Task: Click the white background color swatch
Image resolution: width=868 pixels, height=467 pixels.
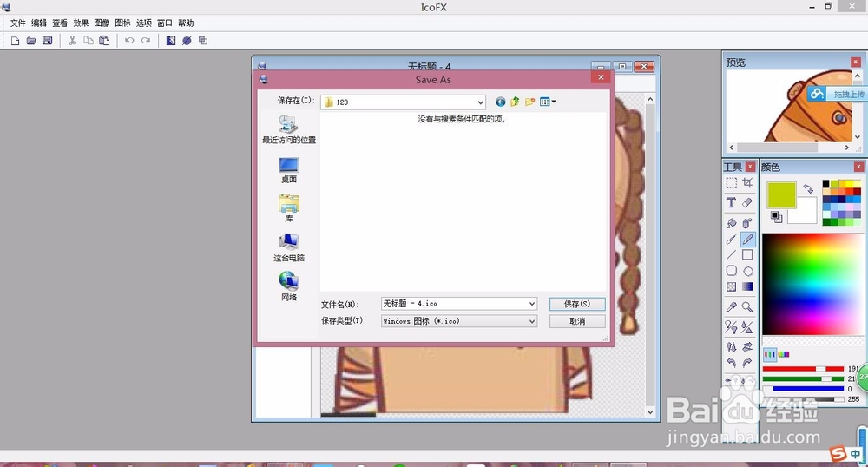Action: (807, 216)
